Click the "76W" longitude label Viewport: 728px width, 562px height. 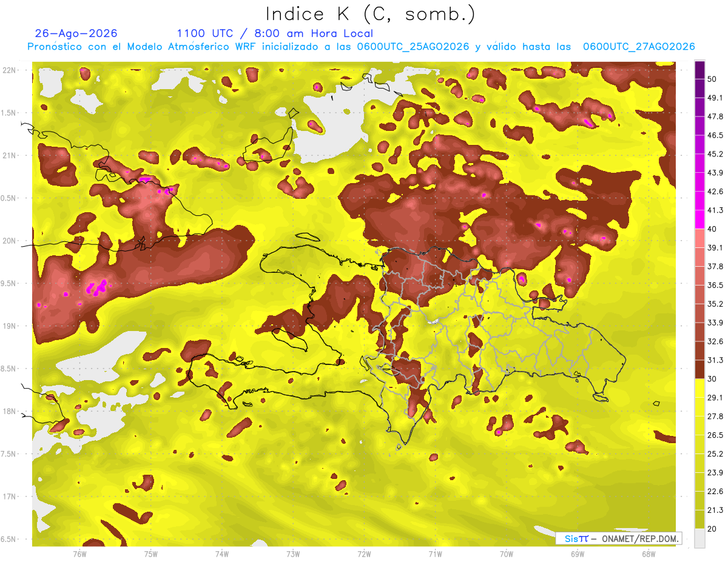tap(79, 554)
